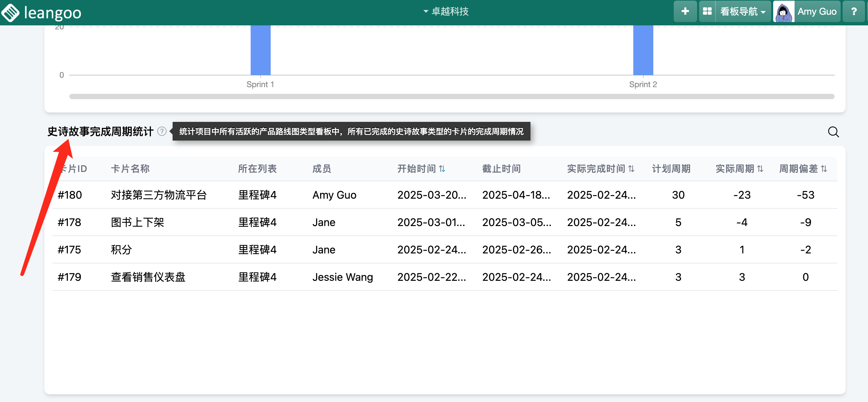The height and width of the screenshot is (402, 868).
Task: Click the question mark help button
Action: click(854, 11)
